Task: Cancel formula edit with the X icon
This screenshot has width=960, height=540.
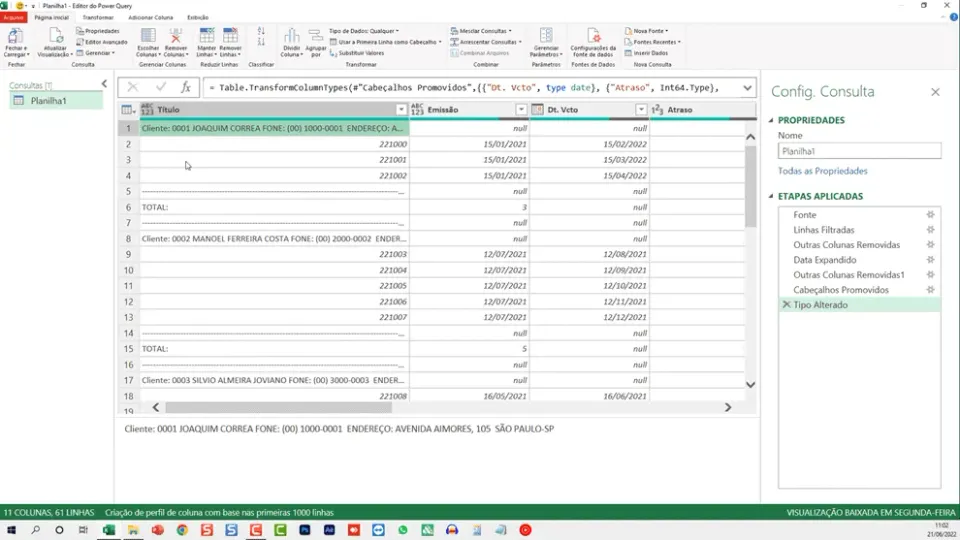Action: pyautogui.click(x=132, y=88)
